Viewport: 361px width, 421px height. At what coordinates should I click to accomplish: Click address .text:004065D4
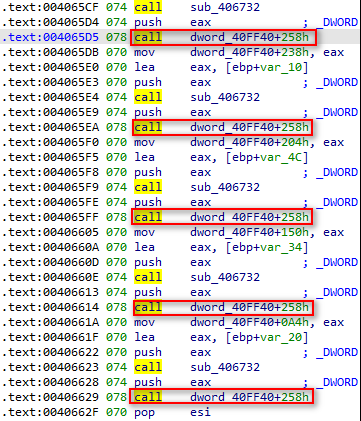coord(50,22)
